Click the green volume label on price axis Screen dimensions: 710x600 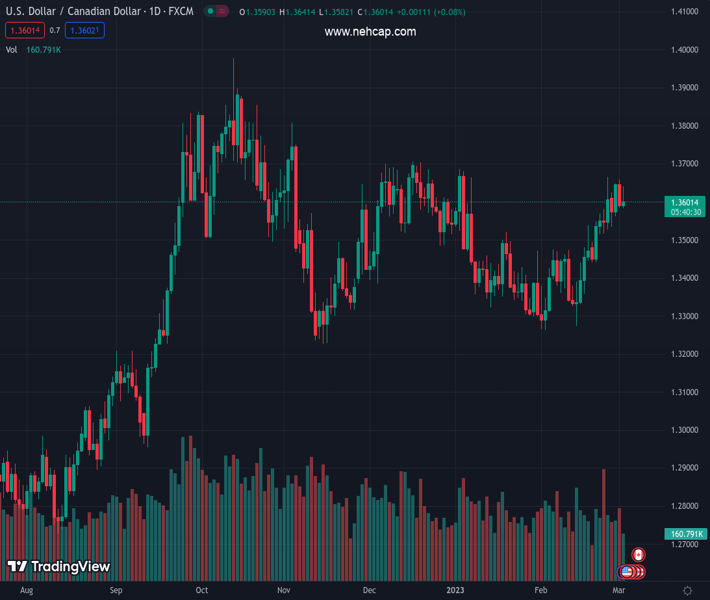tap(684, 535)
